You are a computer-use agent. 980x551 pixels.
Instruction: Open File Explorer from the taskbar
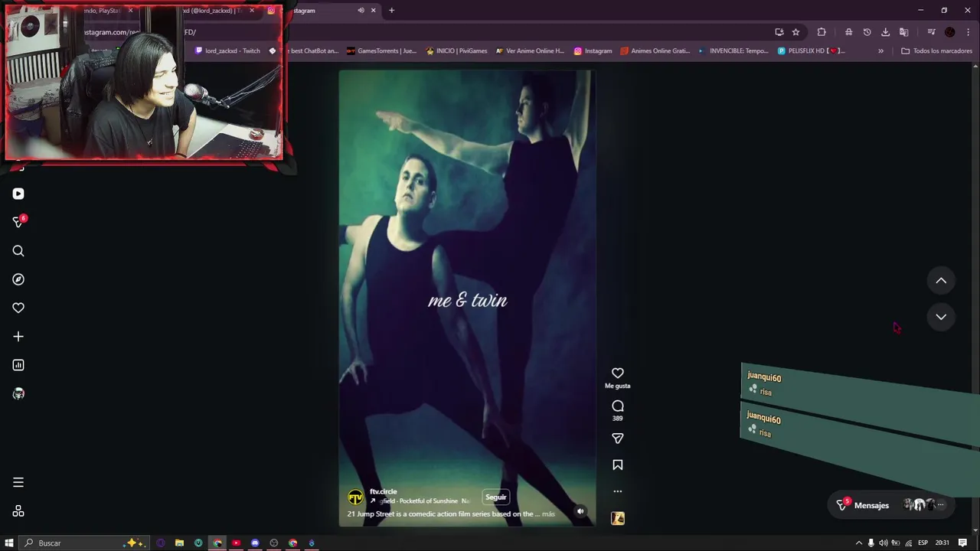(179, 543)
